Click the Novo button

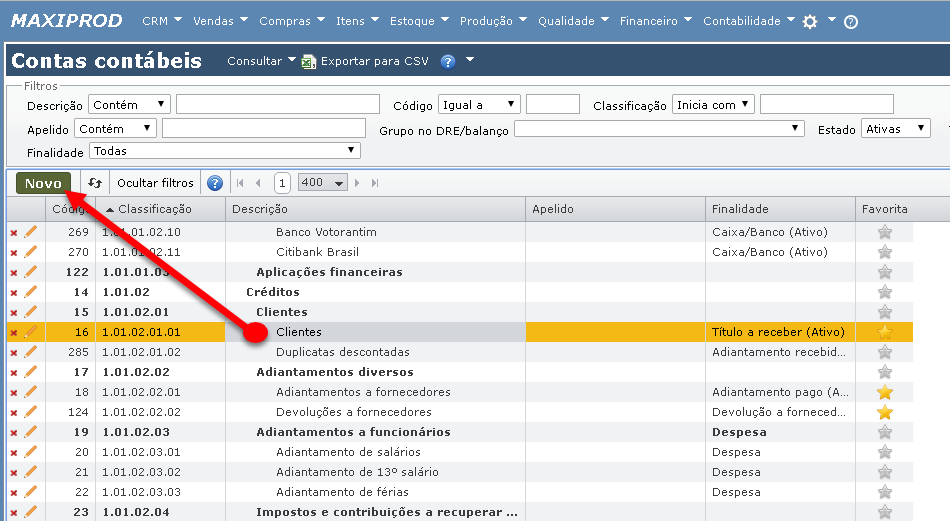tap(43, 183)
